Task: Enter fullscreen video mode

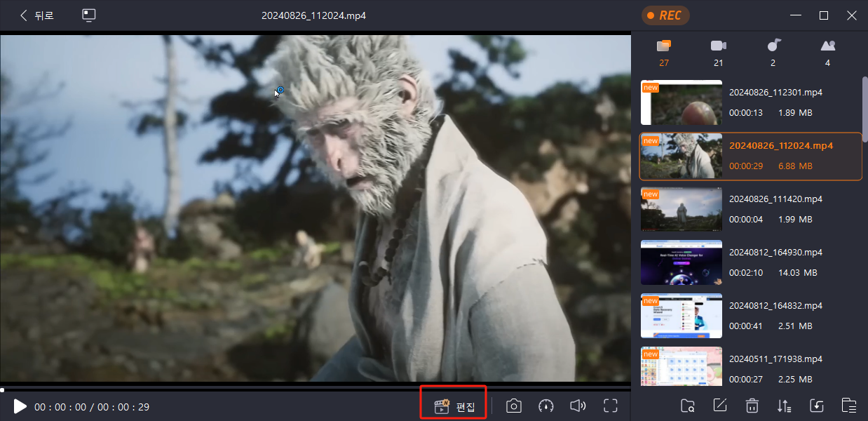Action: (x=611, y=406)
